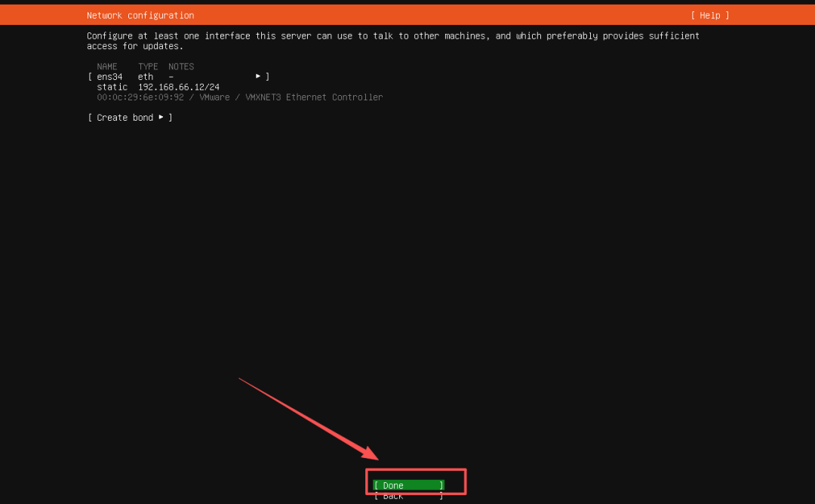The height and width of the screenshot is (504, 815).
Task: Expand the ens34 row arrow menu
Action: [258, 76]
